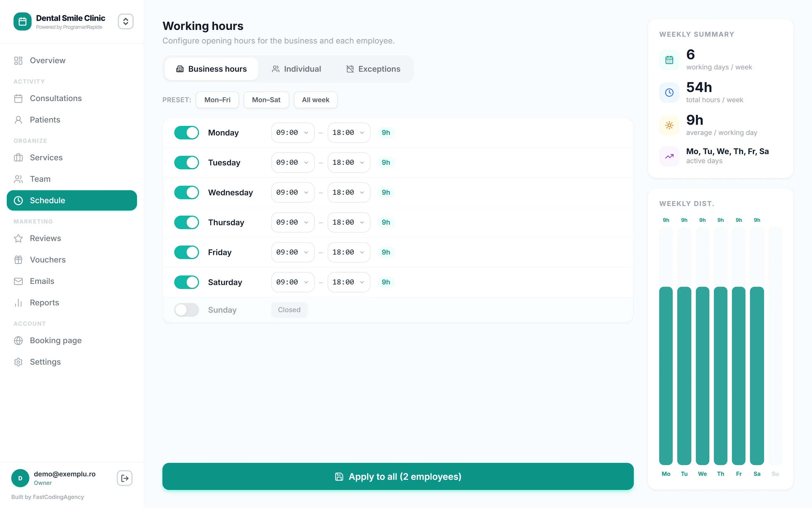Click the Consultations calendar icon
Screen dimensions: 812x508
[x=18, y=98]
